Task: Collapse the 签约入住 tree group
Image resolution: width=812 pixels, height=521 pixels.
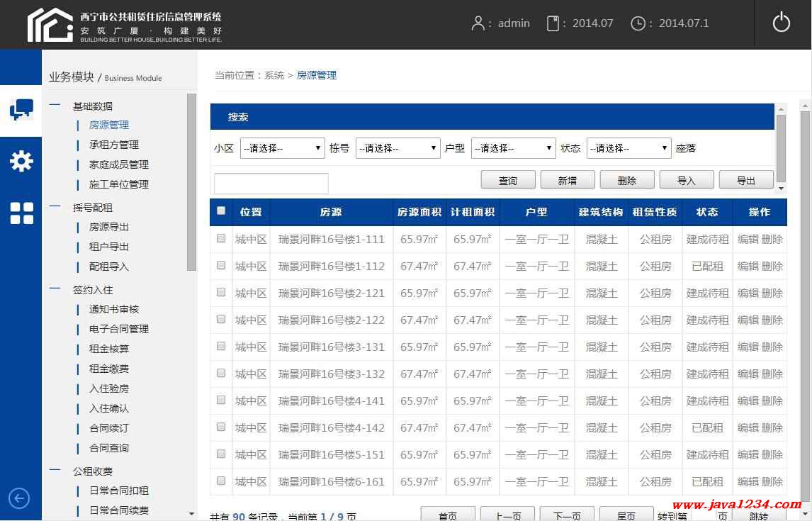Action: coord(55,289)
